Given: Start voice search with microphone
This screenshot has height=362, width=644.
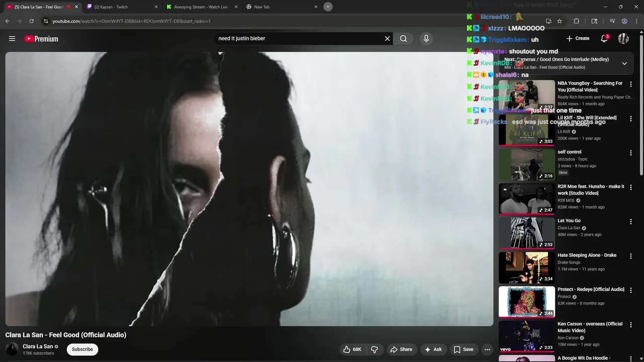Looking at the screenshot, I should pyautogui.click(x=426, y=39).
